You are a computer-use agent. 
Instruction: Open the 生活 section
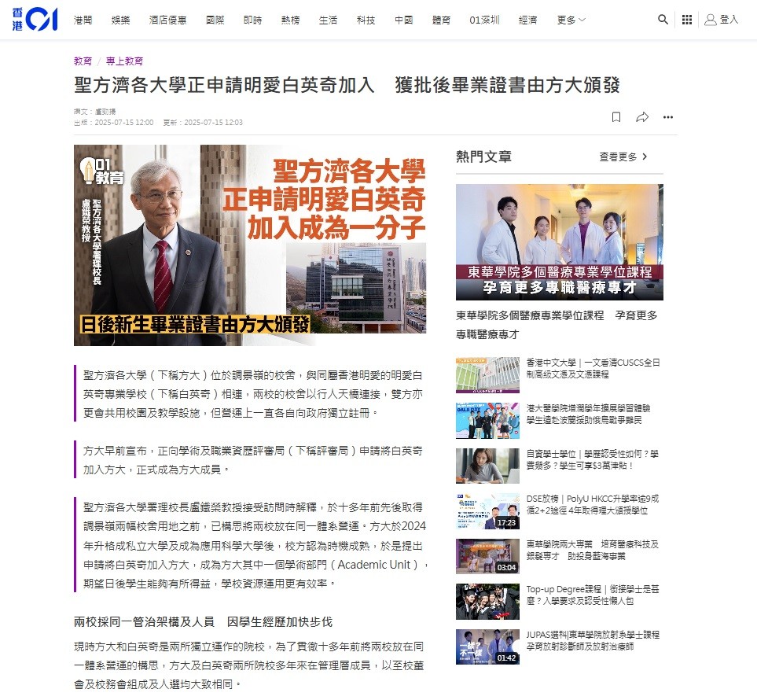coord(328,20)
